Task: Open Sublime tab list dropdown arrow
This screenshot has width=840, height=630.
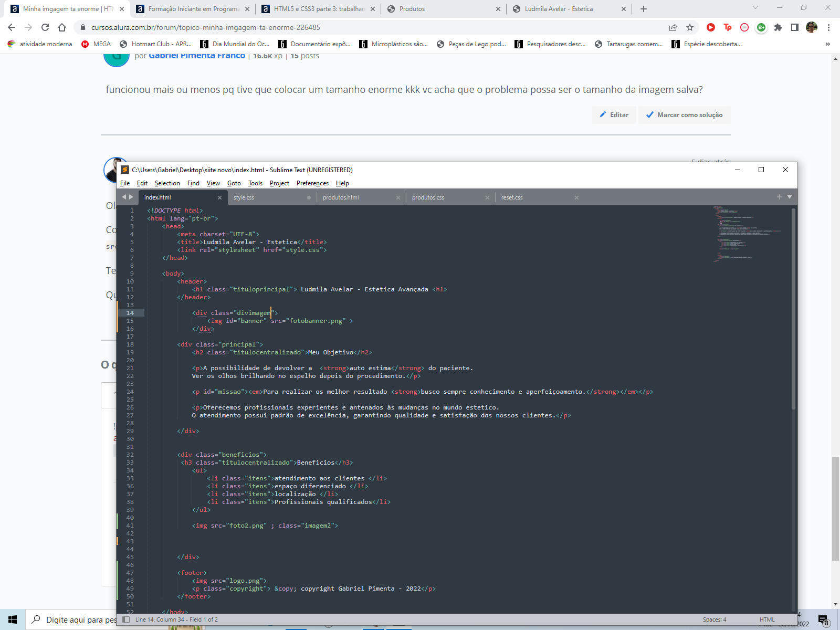Action: pos(790,197)
